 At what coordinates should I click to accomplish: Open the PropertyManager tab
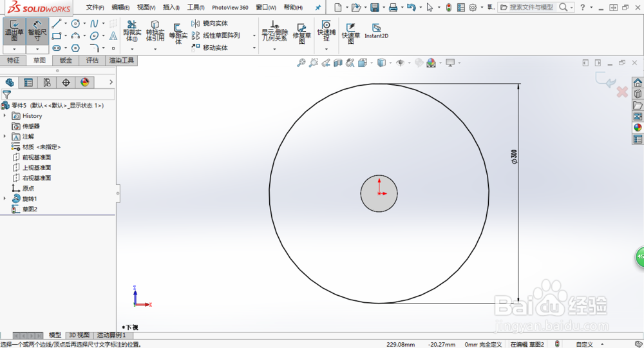[28, 82]
